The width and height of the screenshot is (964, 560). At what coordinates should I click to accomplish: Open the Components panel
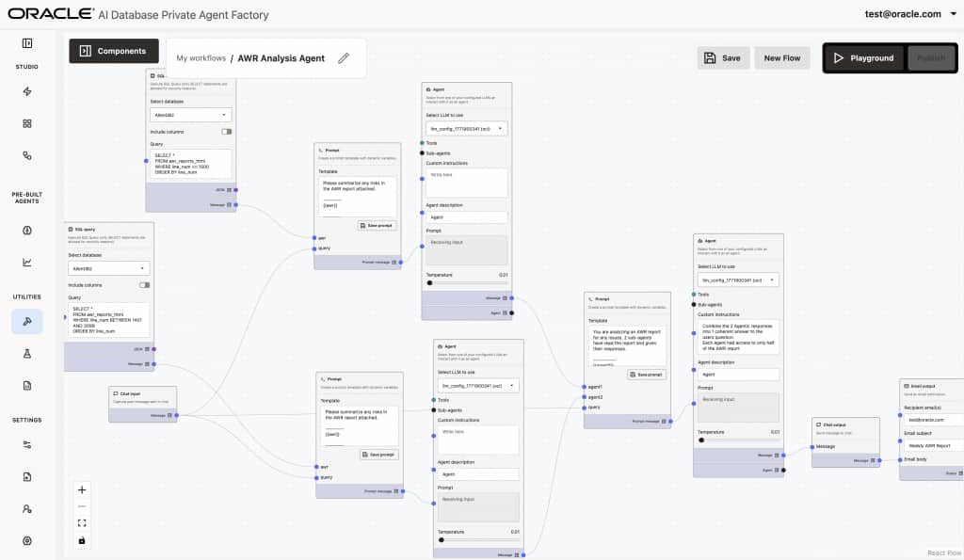coord(113,51)
